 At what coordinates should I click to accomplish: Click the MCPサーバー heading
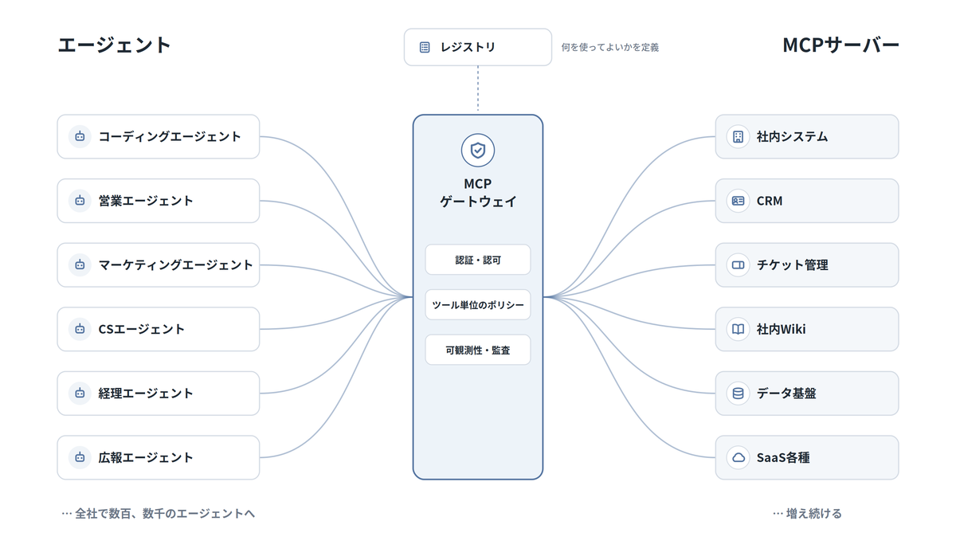pyautogui.click(x=840, y=45)
